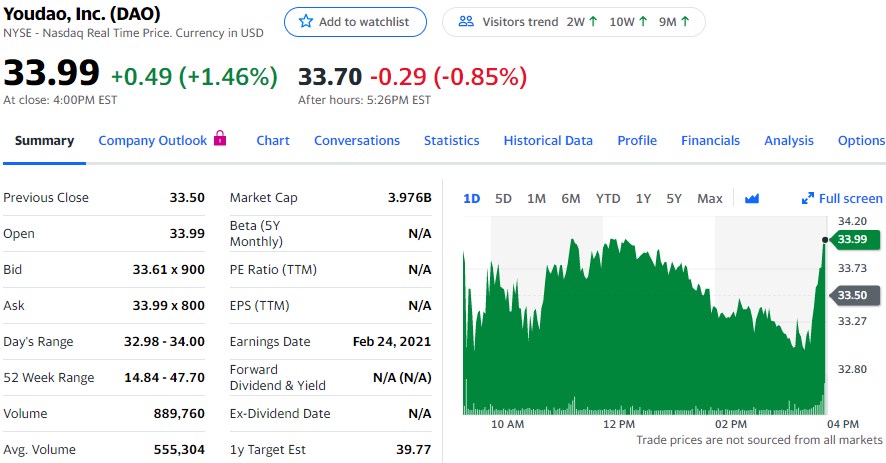Screen dimensions: 886x463
Task: Click the visitors trend people icon
Action: click(x=466, y=21)
